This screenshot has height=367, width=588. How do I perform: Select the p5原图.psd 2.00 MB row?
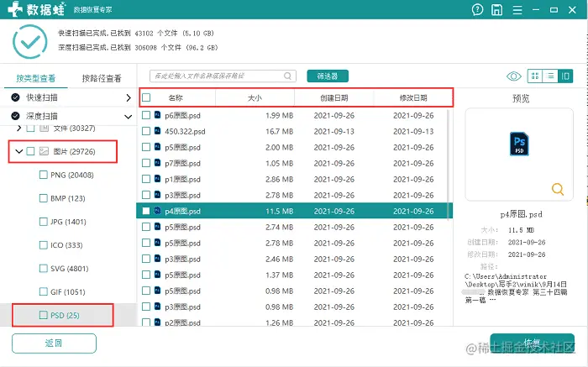tap(294, 147)
